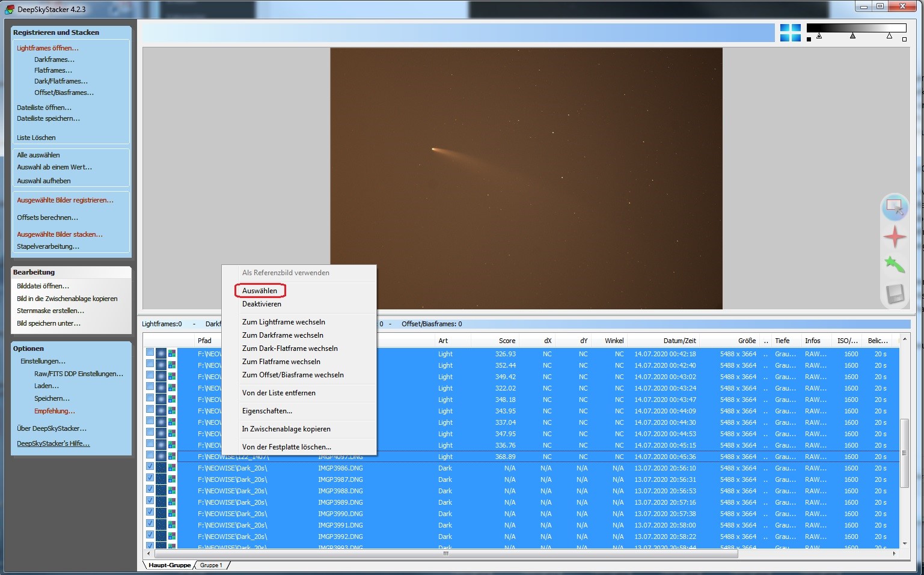924x575 pixels.
Task: Uncheck the IMGP3987.DNG dark frame checkbox
Action: (x=150, y=479)
